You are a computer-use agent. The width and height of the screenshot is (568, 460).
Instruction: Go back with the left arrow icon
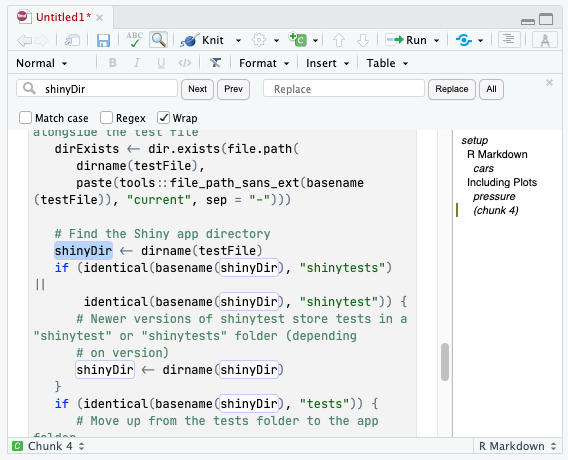[24, 40]
